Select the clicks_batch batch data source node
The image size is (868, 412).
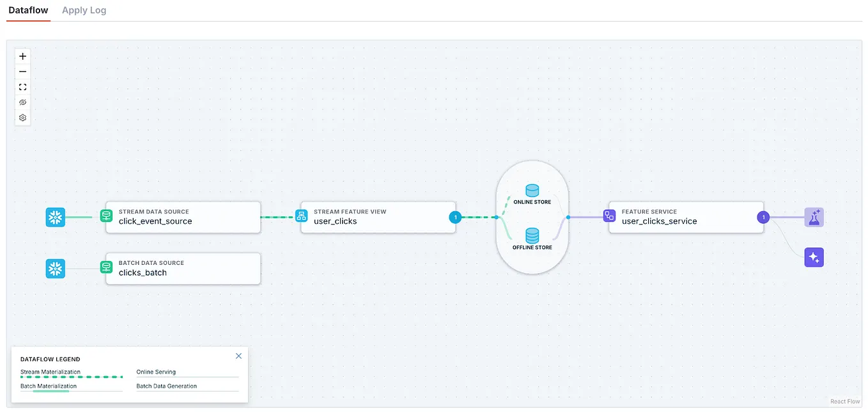[x=183, y=269]
